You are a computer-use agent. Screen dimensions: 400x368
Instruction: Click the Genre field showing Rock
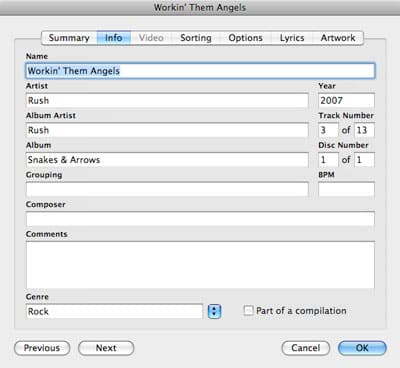(x=114, y=311)
